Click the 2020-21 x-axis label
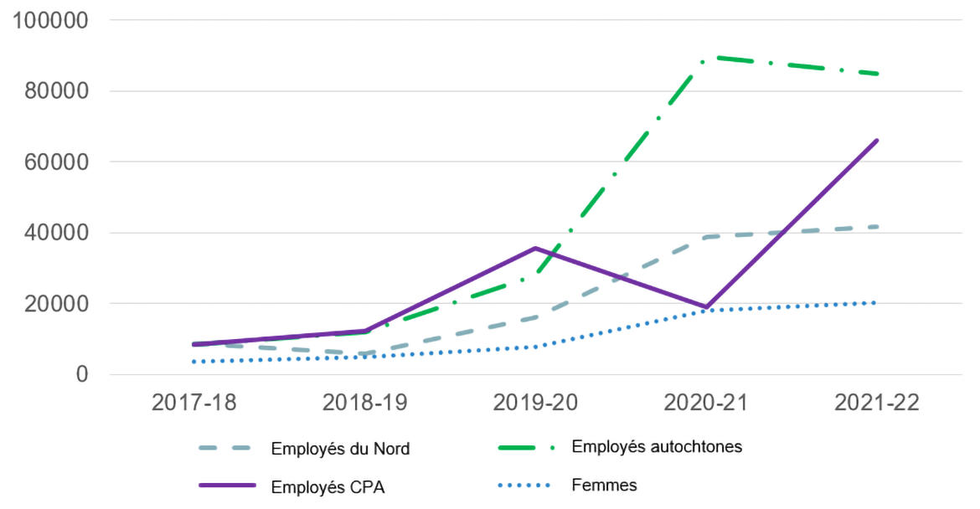 pos(706,403)
